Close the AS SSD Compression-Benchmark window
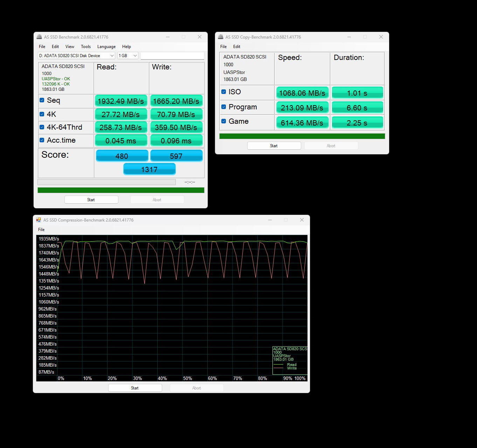 (302, 220)
